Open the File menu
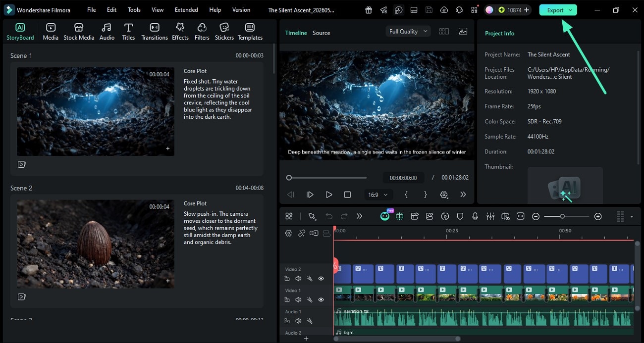Image resolution: width=644 pixels, height=343 pixels. click(x=92, y=10)
